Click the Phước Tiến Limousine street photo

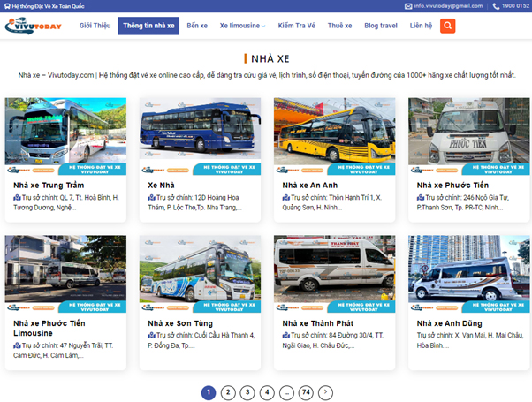(65, 274)
